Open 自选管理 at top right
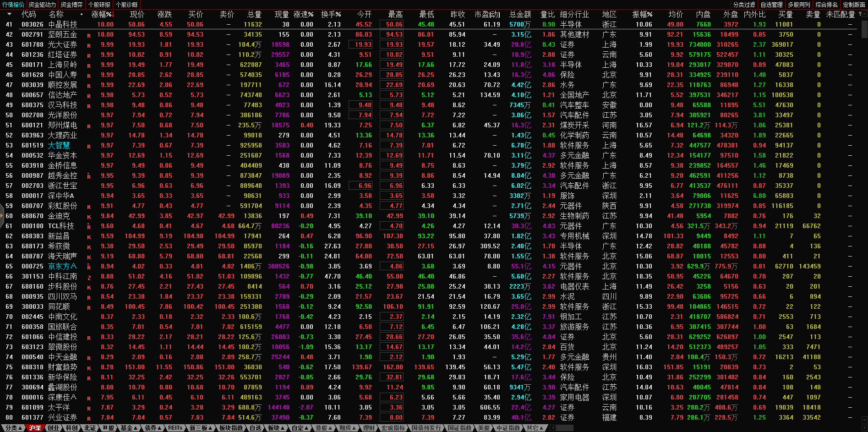Image resolution: width=868 pixels, height=432 pixels. tap(771, 5)
